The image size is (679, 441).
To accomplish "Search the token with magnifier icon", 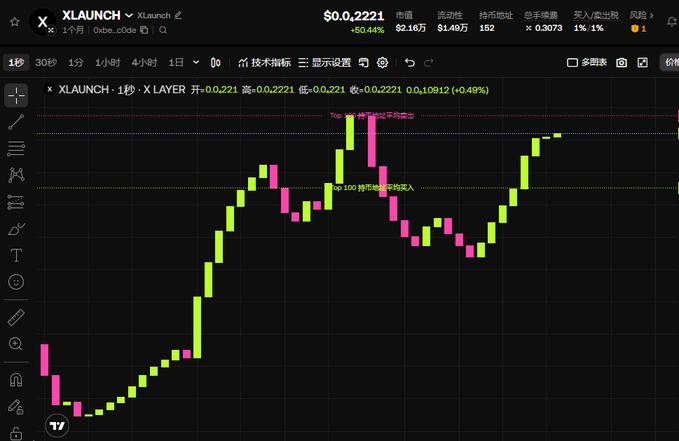I will pyautogui.click(x=163, y=30).
